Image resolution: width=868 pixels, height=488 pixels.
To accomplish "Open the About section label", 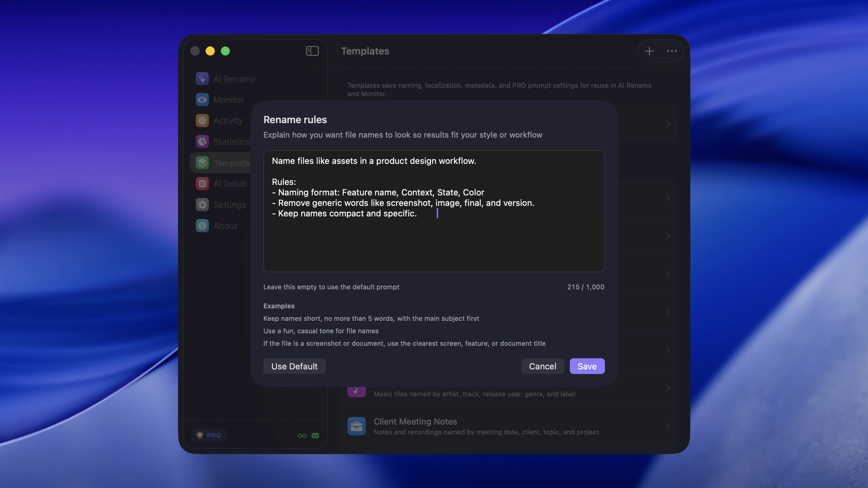I will coord(225,226).
